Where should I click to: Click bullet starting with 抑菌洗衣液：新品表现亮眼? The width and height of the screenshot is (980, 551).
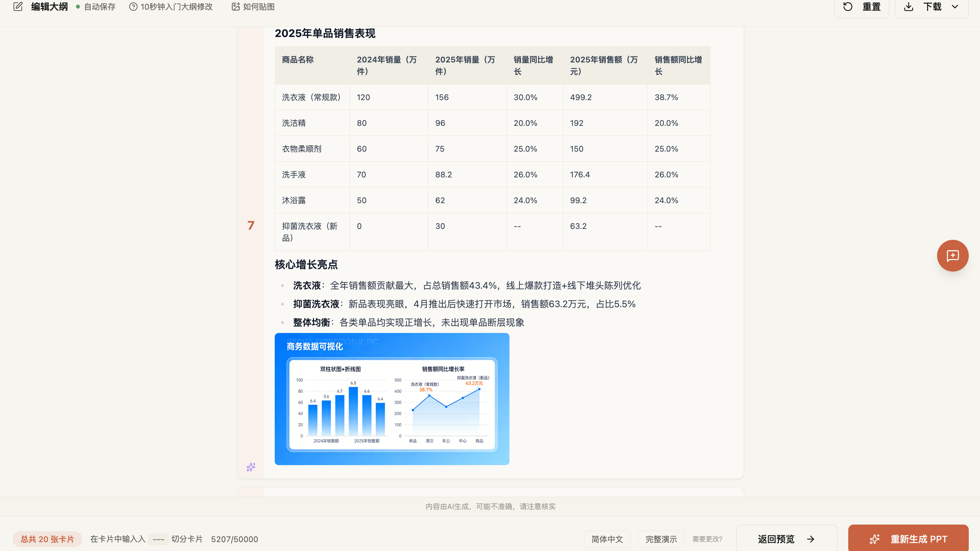pos(464,304)
